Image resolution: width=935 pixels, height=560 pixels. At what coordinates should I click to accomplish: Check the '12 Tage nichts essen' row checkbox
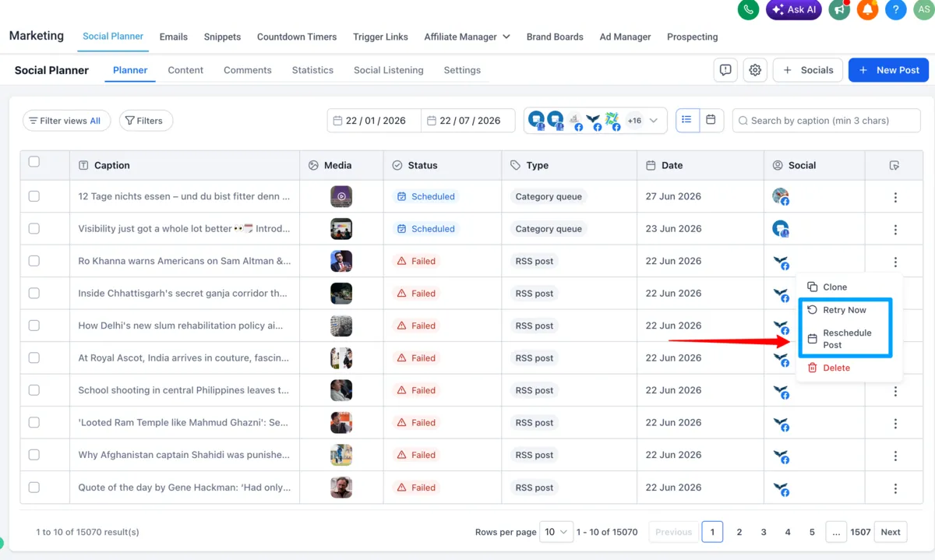[x=34, y=196]
